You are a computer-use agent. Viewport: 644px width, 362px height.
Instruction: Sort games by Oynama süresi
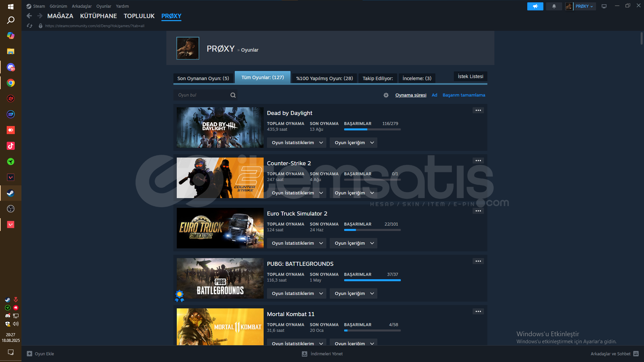click(411, 95)
